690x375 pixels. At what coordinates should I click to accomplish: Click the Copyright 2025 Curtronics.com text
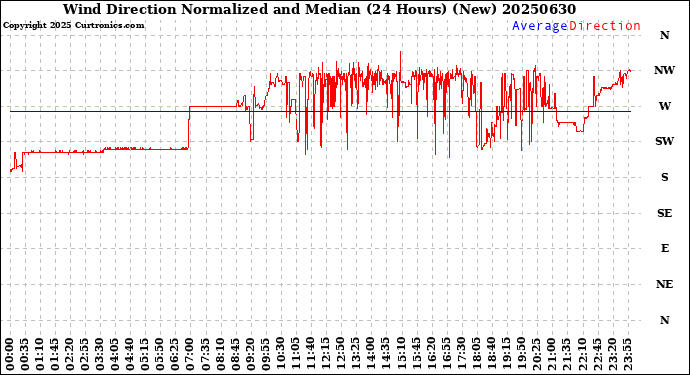pos(73,26)
